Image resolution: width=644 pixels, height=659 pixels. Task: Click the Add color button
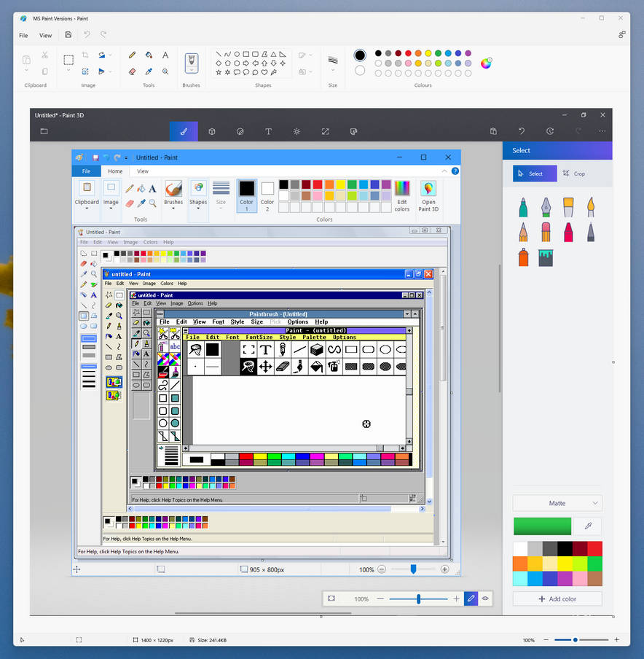[557, 599]
